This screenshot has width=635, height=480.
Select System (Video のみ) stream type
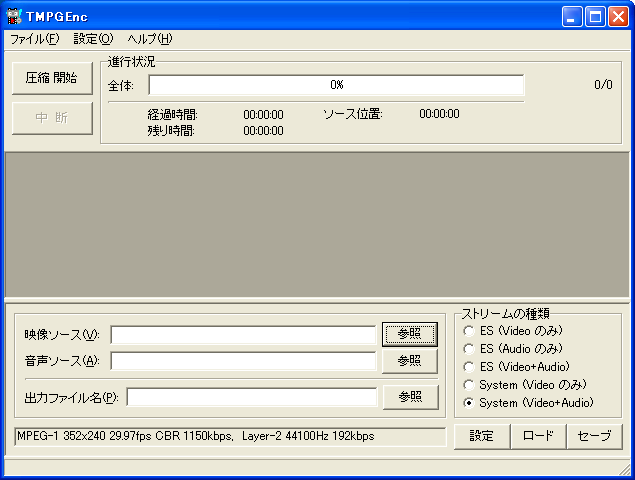click(525, 384)
